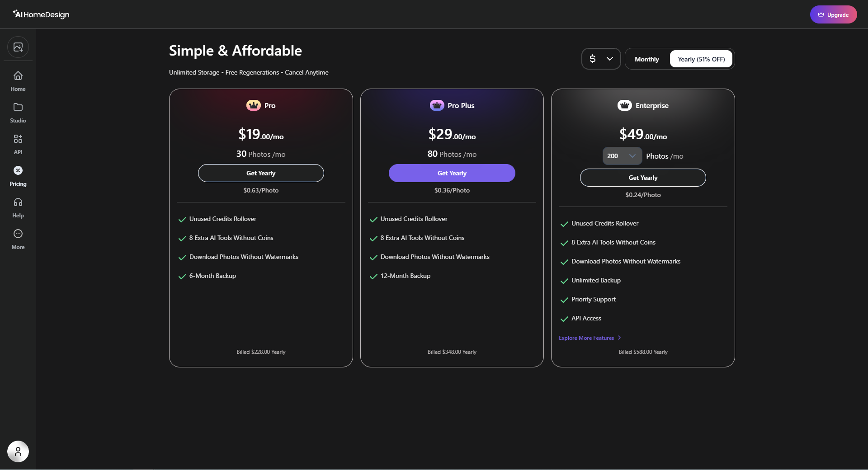
Task: Open the Studio folder icon
Action: 18,107
